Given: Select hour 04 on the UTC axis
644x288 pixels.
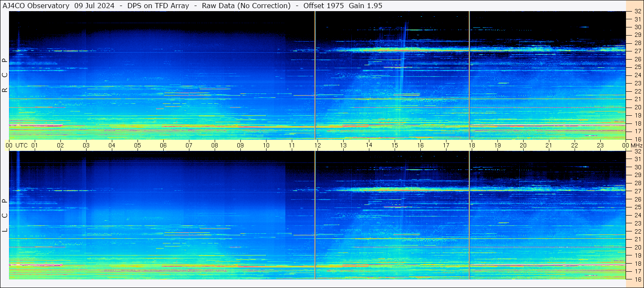Looking at the screenshot, I should click(112, 145).
